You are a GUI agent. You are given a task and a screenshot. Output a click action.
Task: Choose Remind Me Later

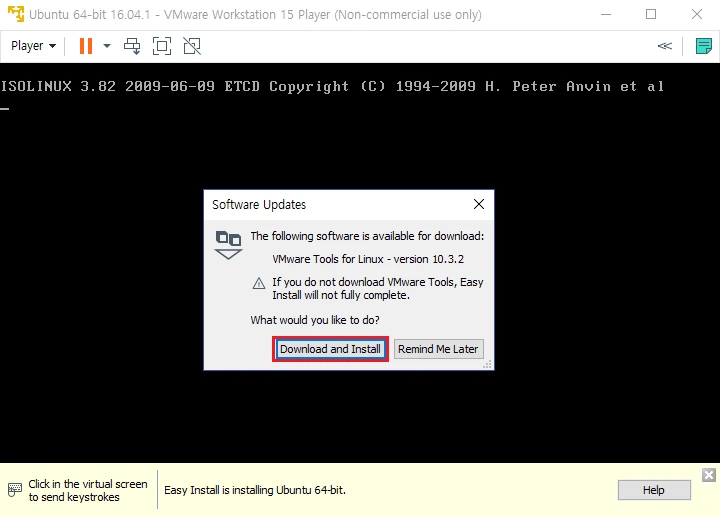point(438,349)
